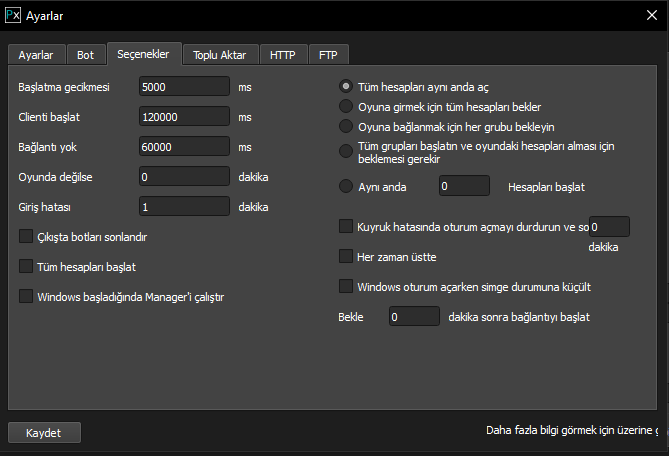Close the Ayarlar settings window

point(652,15)
